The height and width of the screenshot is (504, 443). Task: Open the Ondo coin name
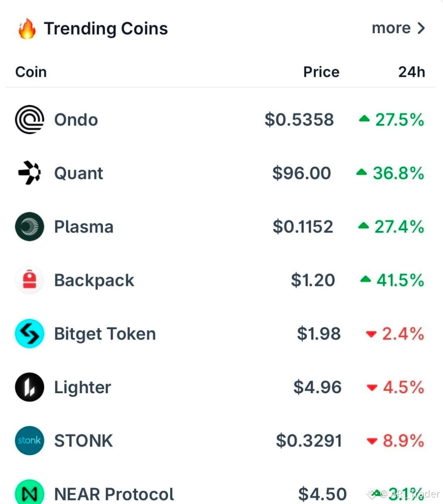click(x=76, y=120)
